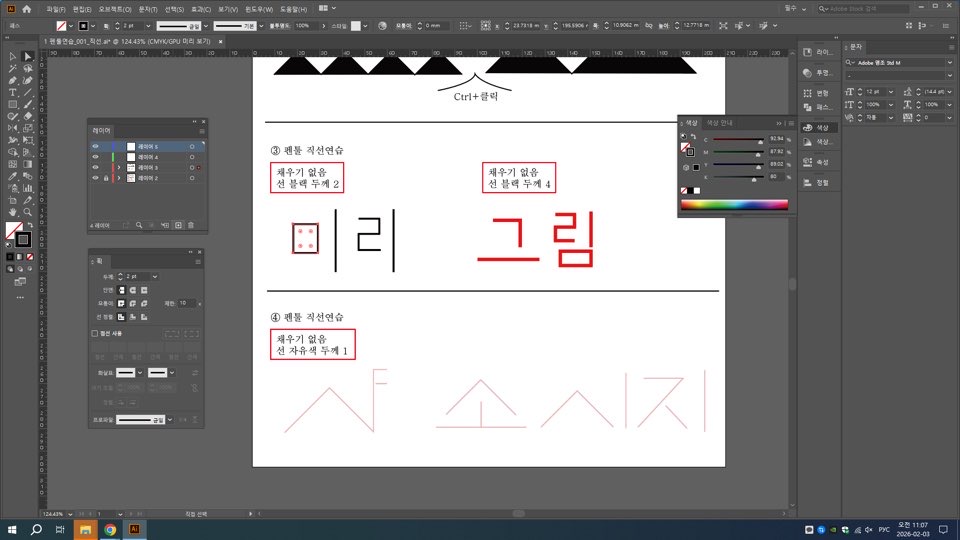Enable the 점선 사용 dashed line checkbox
The height and width of the screenshot is (540, 960).
(x=95, y=333)
